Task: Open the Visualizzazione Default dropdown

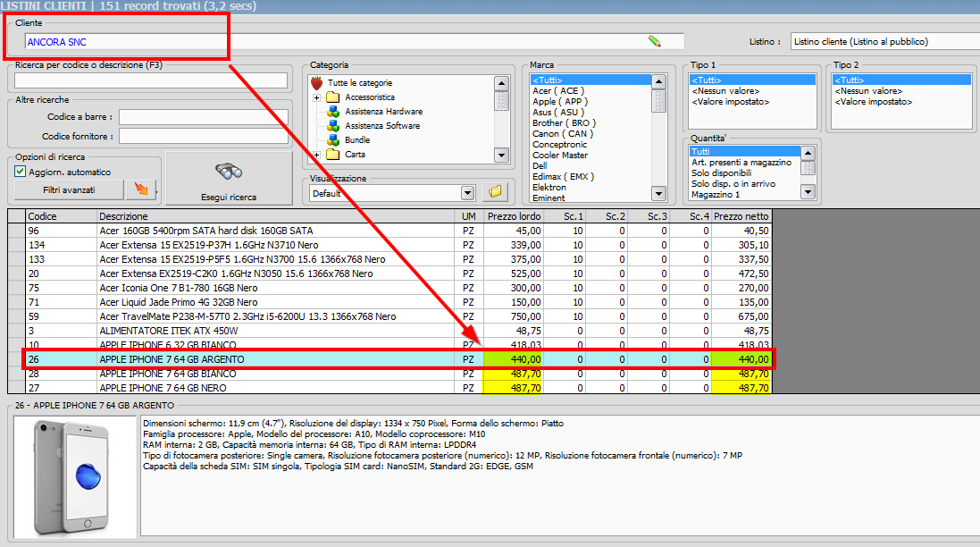Action: coord(467,193)
